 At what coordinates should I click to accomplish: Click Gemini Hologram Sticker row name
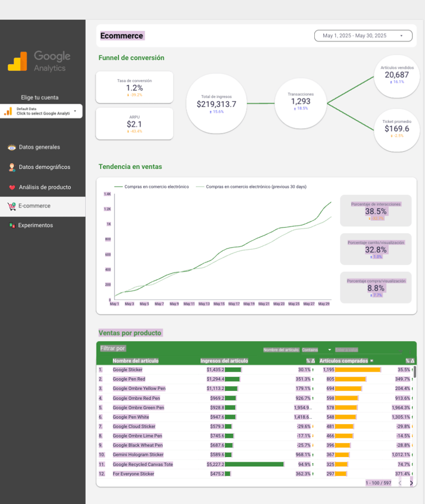[x=138, y=455]
